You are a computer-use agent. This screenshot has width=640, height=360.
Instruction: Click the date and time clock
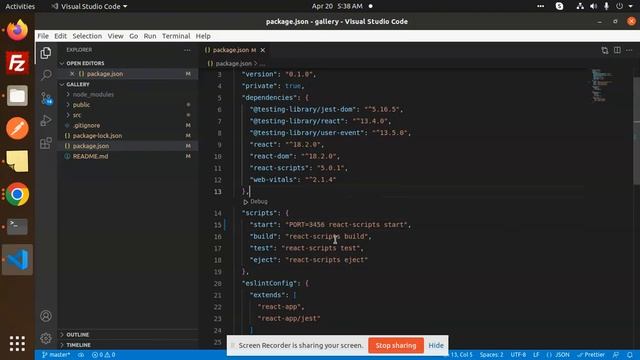(337, 6)
